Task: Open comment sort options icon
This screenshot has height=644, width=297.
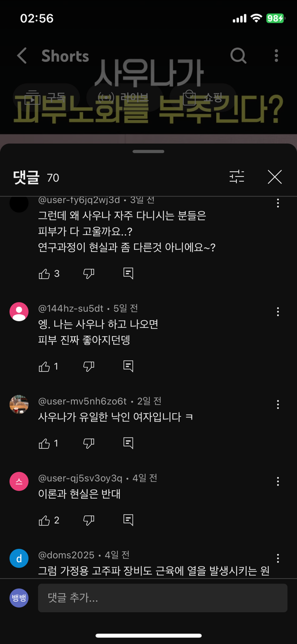Action: (237, 177)
